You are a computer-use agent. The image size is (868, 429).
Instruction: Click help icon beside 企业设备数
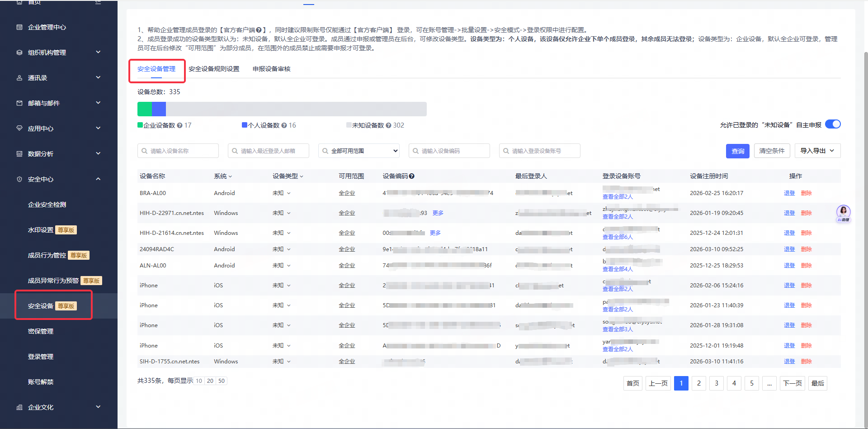(179, 125)
